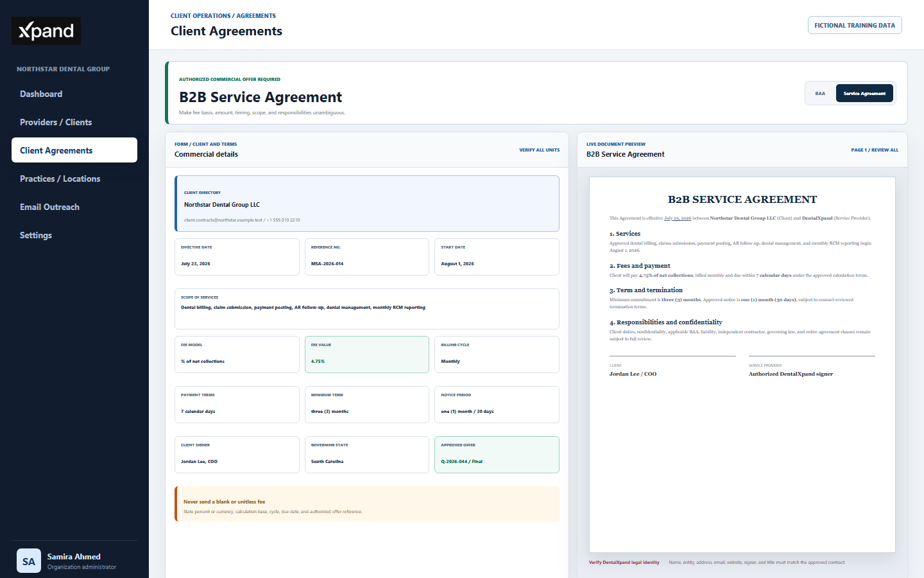
Task: Edit the Reference No. field
Action: point(367,257)
